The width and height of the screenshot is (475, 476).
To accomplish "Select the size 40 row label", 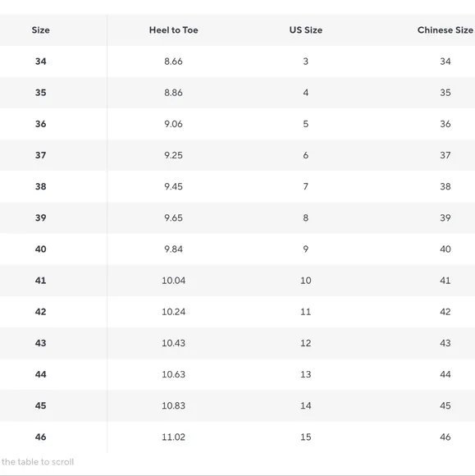I will tap(41, 249).
